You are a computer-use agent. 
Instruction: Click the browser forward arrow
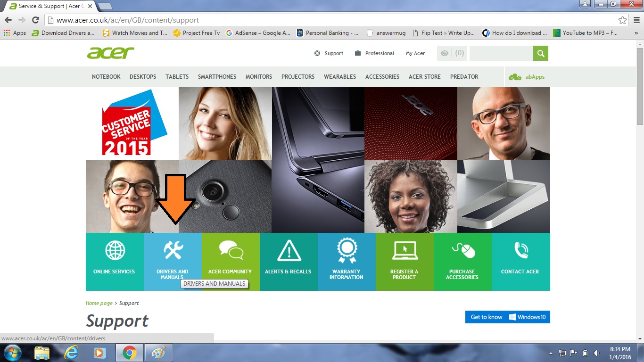22,20
